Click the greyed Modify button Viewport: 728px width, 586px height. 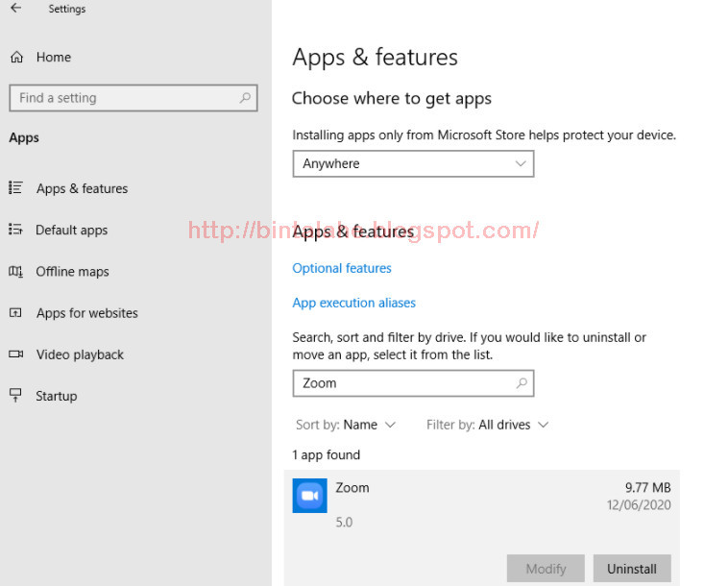coord(546,569)
